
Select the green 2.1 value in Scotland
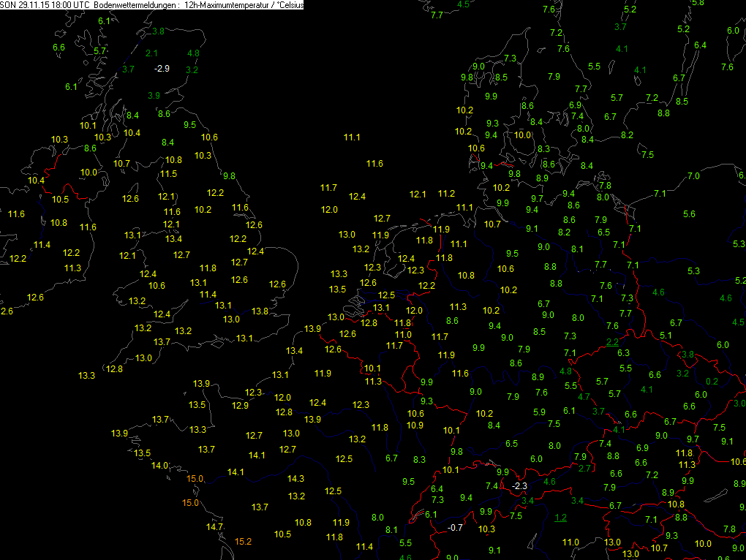click(152, 53)
